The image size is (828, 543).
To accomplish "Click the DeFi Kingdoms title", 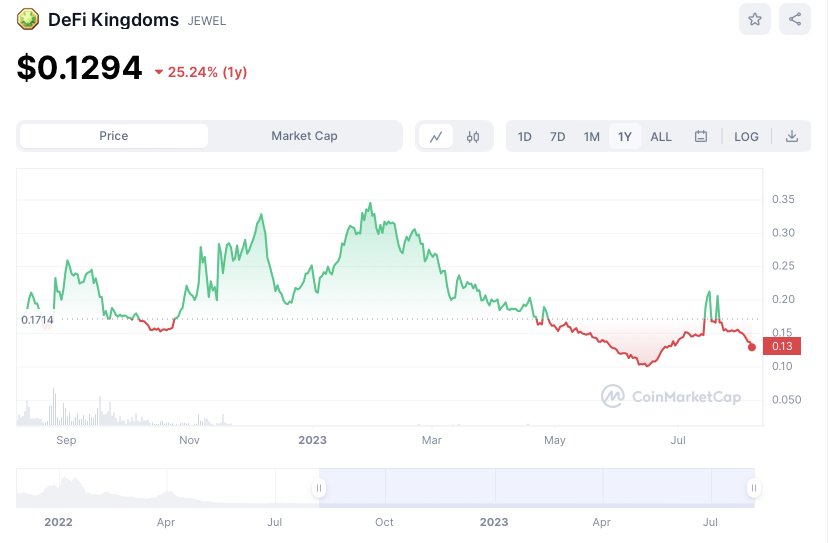I will coord(114,20).
